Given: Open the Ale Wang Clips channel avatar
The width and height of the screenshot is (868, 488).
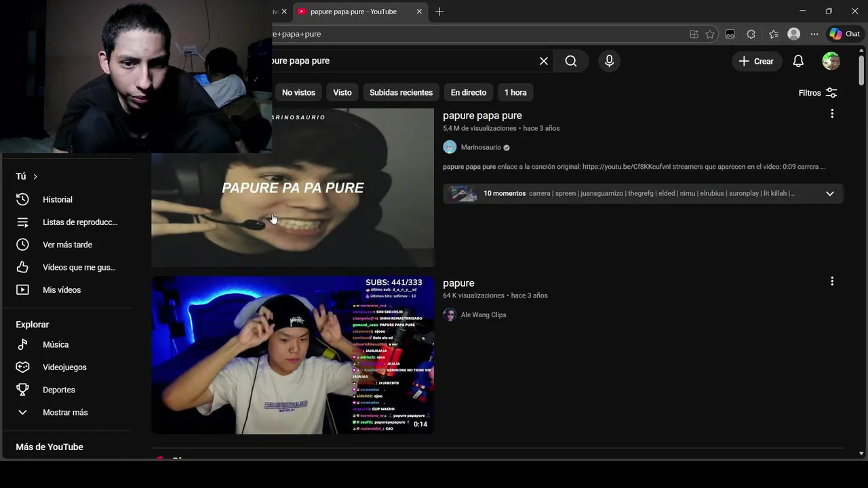Looking at the screenshot, I should tap(450, 314).
